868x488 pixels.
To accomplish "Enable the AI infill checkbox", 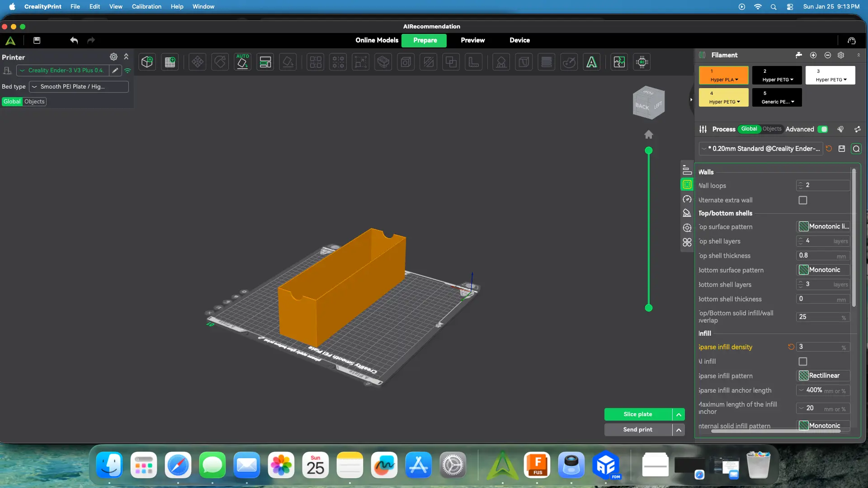I will [x=803, y=361].
